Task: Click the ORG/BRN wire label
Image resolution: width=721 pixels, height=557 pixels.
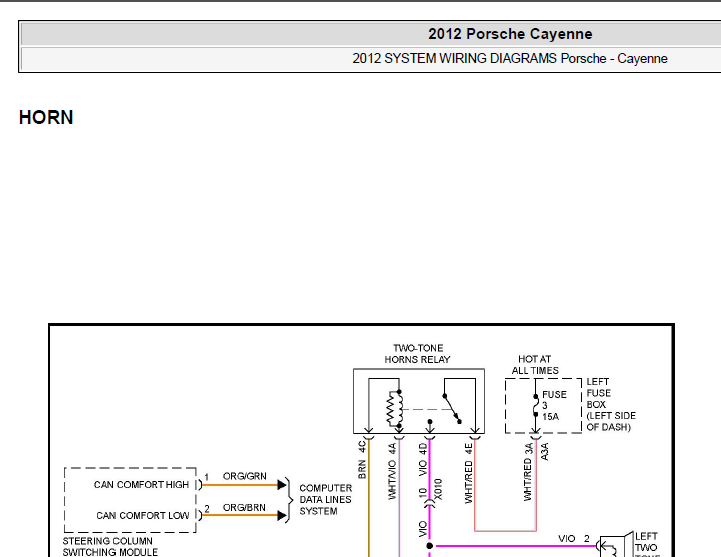Action: click(x=244, y=508)
